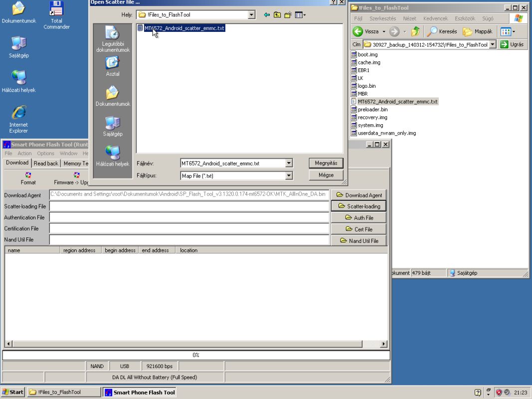The image size is (532, 399).
Task: Open the File menu in Flash Tool
Action: click(x=8, y=153)
